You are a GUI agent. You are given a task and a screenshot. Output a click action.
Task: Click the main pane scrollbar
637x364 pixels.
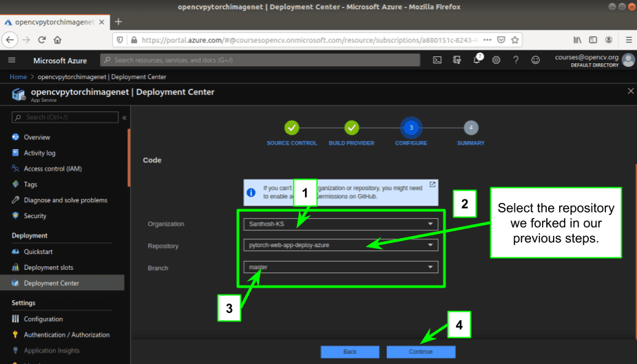click(636, 252)
